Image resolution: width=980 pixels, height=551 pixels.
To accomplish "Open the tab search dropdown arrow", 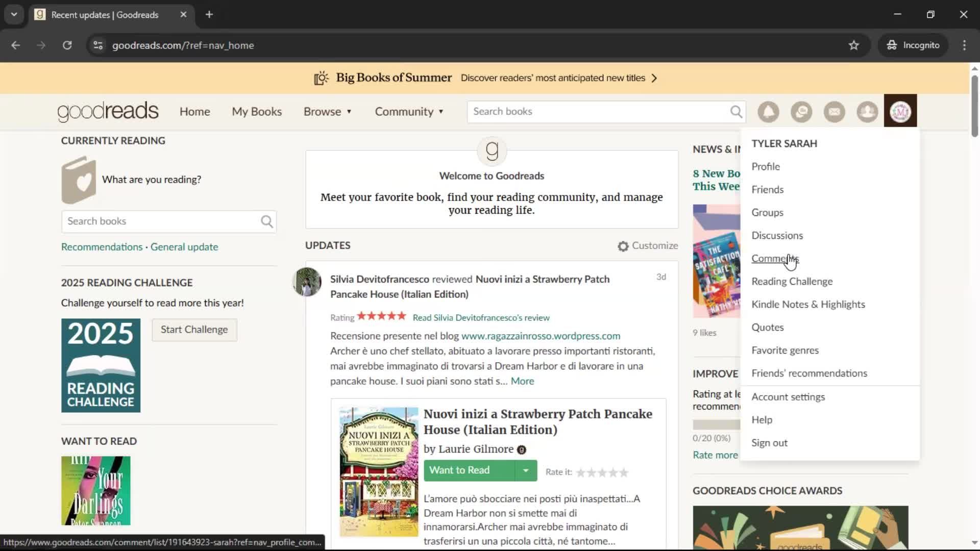I will tap(14, 15).
